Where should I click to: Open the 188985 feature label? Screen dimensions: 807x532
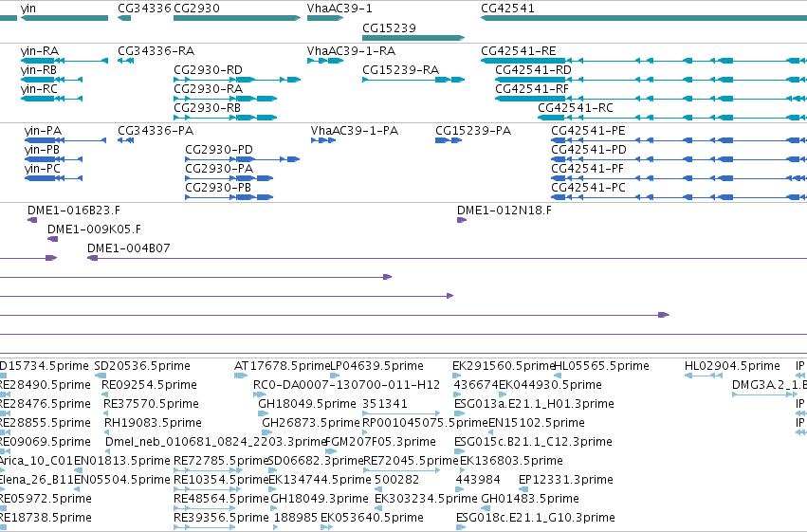tap(296, 519)
